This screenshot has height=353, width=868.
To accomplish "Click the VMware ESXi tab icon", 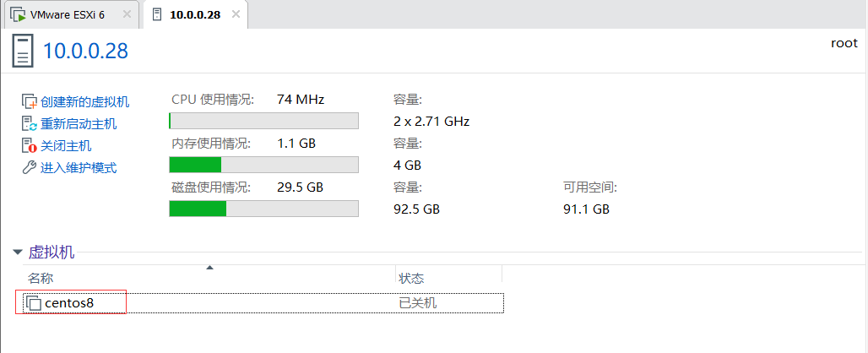I will (17, 15).
